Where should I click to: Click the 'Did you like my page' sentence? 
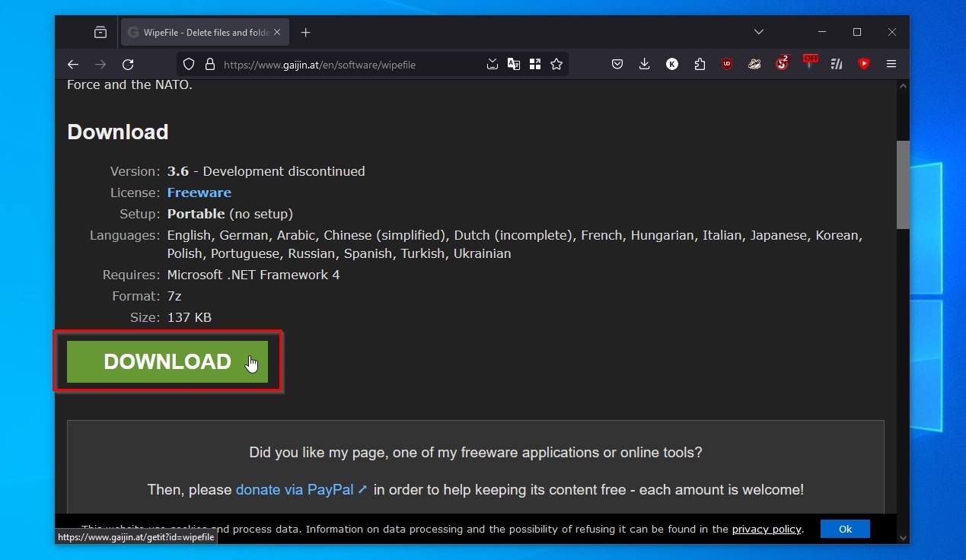click(476, 453)
